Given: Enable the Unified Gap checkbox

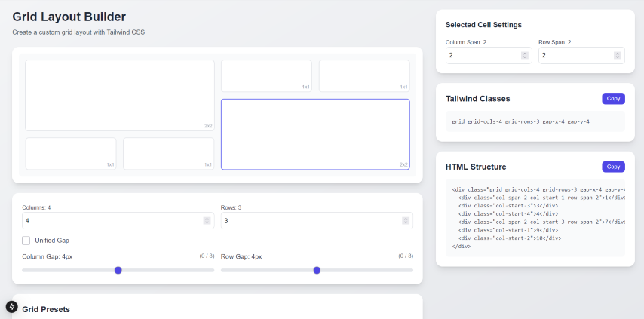Looking at the screenshot, I should click(x=26, y=241).
